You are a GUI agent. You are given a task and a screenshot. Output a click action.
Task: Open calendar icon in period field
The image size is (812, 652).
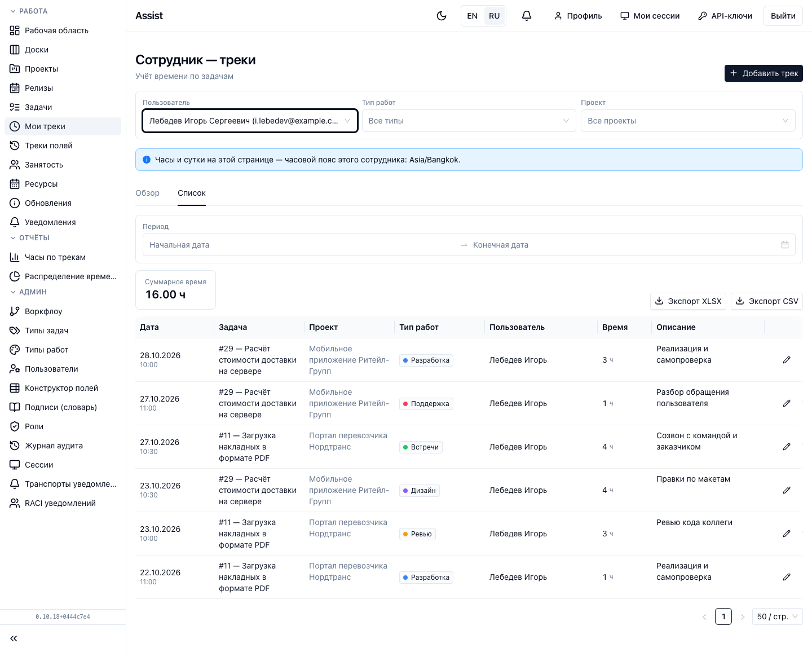pos(785,245)
